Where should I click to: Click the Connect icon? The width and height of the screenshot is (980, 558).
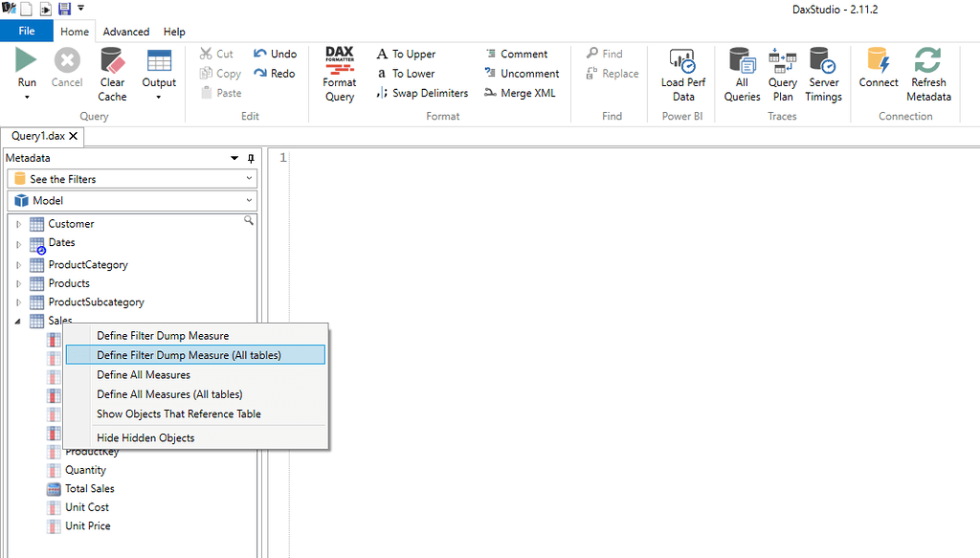pyautogui.click(x=878, y=72)
